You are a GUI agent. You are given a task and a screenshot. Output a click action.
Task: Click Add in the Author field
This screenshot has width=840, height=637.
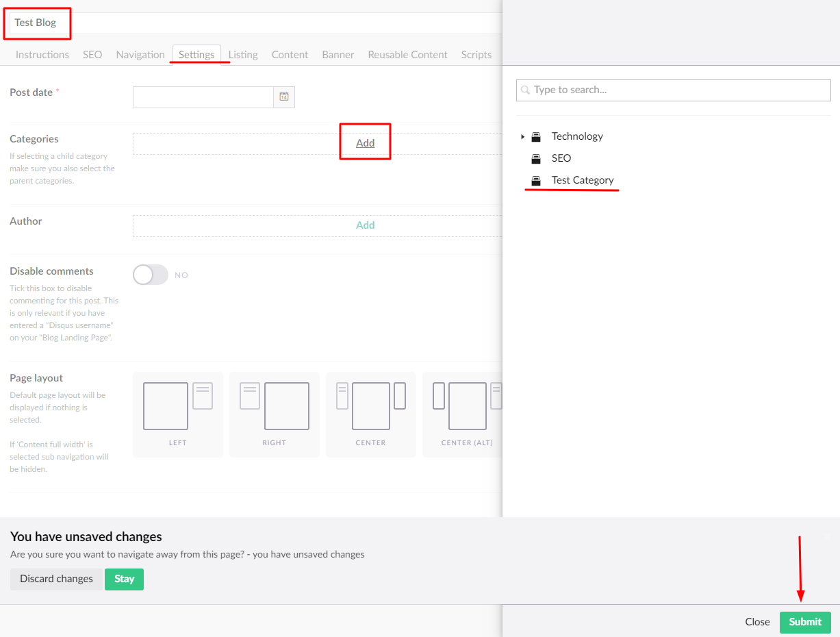click(x=366, y=225)
